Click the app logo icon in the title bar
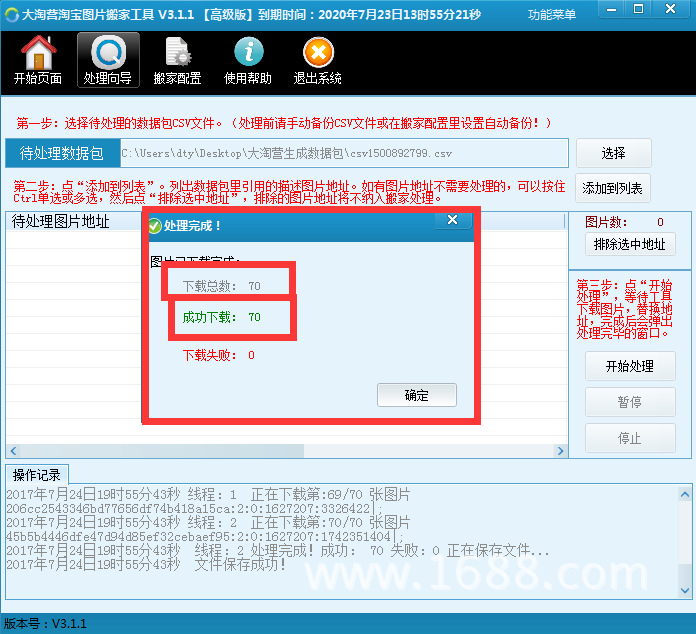696x634 pixels. 12,15
